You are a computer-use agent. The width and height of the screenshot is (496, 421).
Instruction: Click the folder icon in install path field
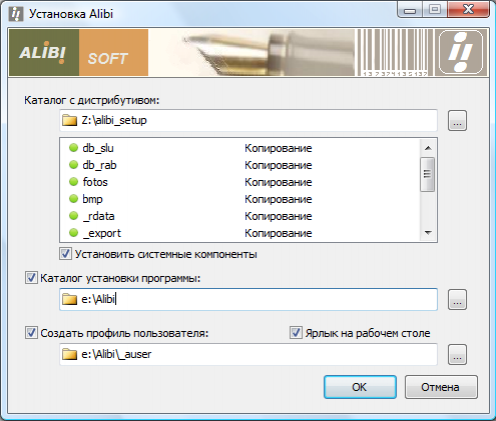click(x=69, y=299)
